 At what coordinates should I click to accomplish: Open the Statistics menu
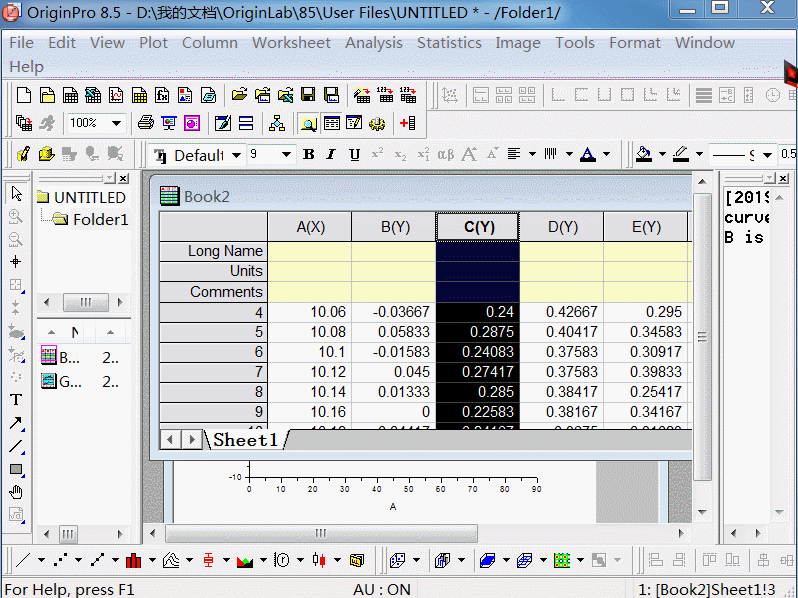tap(449, 43)
